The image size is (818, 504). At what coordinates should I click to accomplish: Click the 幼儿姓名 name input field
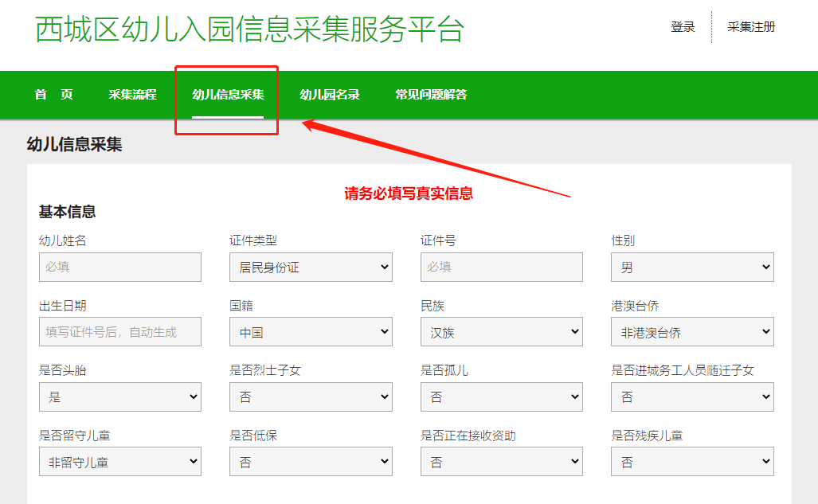click(x=119, y=268)
